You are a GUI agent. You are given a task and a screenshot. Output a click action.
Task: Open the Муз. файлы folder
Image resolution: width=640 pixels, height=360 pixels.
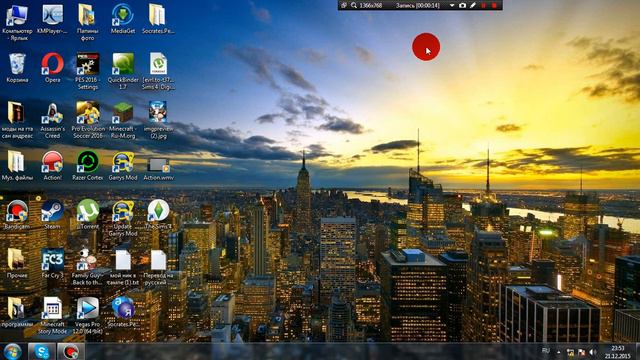point(17,162)
